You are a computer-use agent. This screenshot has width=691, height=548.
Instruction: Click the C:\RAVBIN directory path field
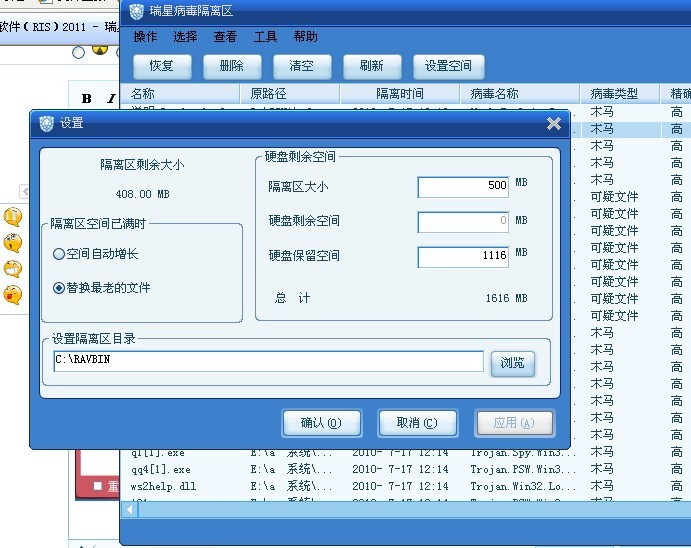point(269,361)
